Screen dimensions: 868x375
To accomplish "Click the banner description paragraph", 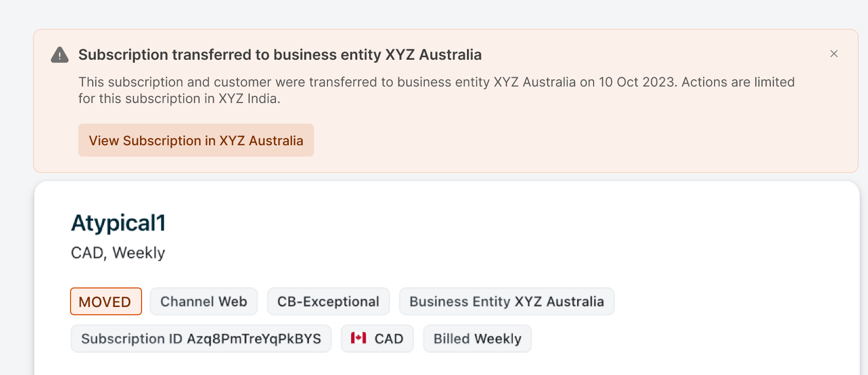I will click(x=360, y=90).
